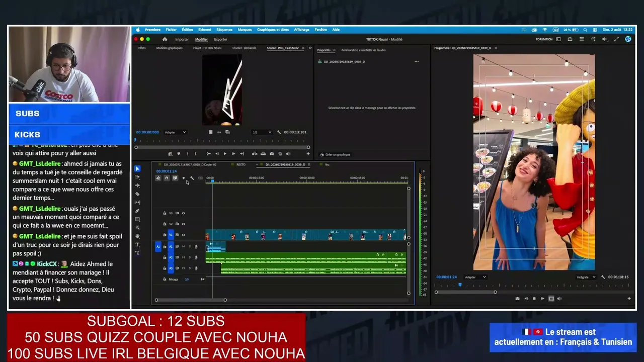644x362 pixels.
Task: Open program monitor settings wrench
Action: point(602,277)
